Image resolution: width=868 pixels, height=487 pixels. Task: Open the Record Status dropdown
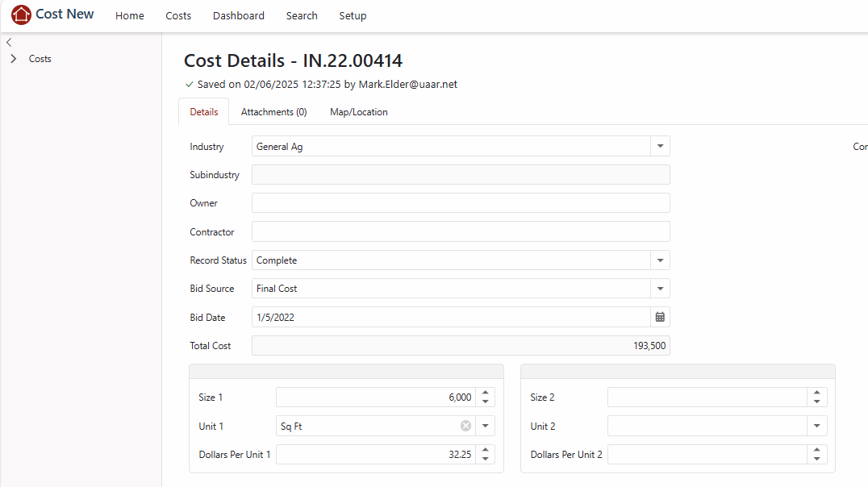coord(660,260)
